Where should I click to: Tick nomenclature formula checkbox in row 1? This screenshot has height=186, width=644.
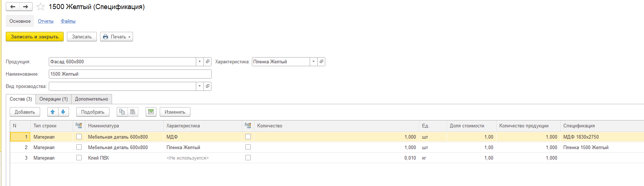point(79,137)
